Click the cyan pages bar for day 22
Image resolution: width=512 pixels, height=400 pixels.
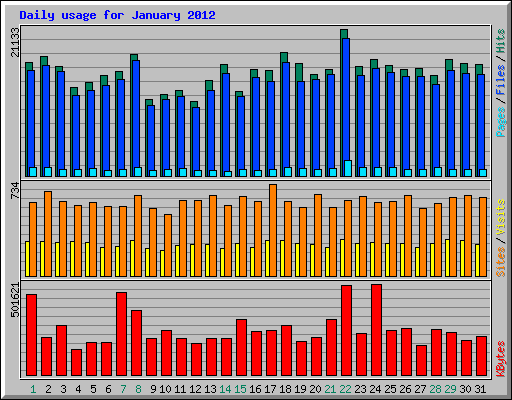click(348, 168)
